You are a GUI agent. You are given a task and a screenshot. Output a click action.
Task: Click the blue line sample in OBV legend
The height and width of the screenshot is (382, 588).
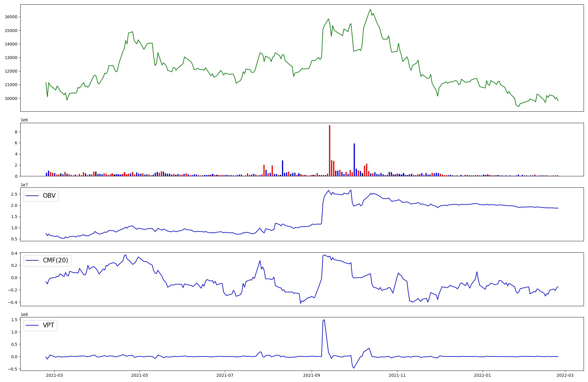point(32,196)
